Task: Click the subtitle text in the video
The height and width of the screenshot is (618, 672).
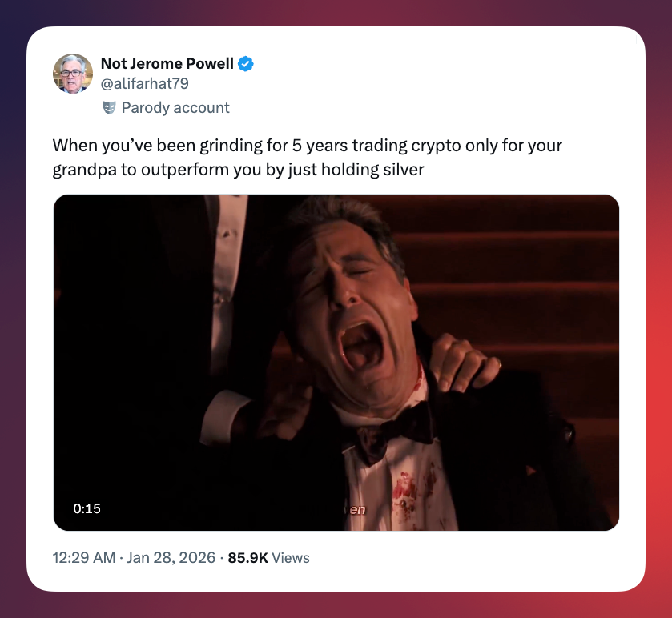Action: [356, 510]
